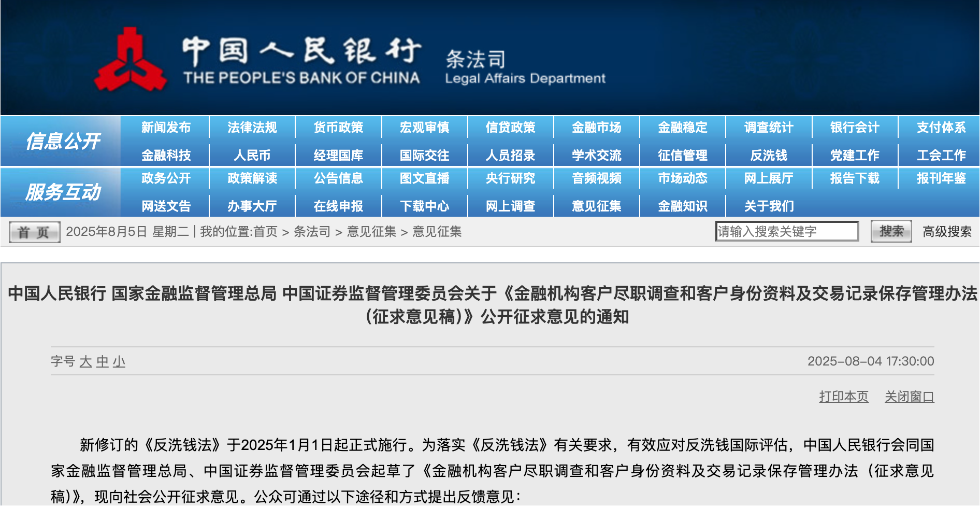
Task: Open 市场动态 page
Action: pyautogui.click(x=683, y=178)
